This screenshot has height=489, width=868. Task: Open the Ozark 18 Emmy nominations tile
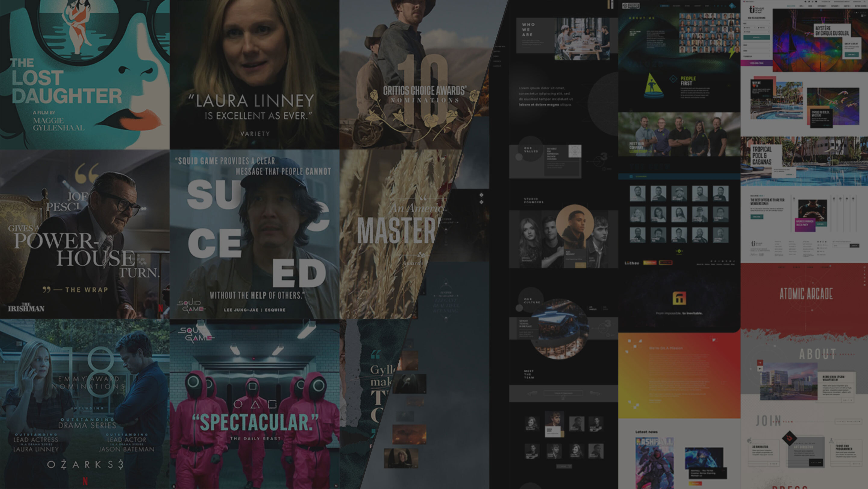coord(85,404)
